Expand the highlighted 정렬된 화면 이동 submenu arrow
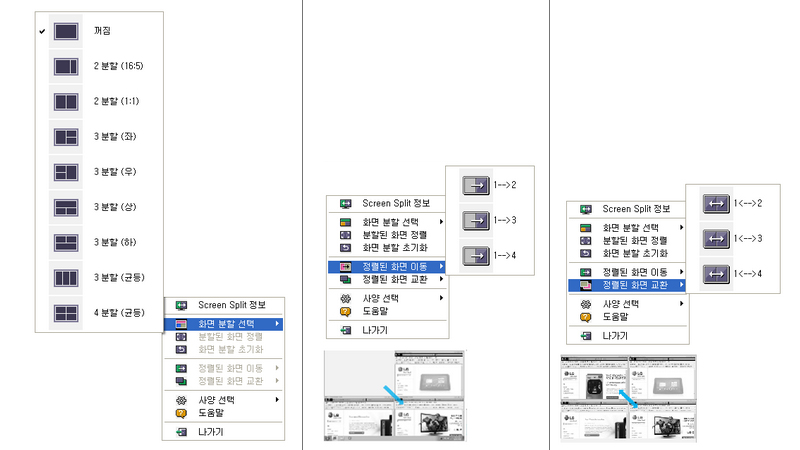The image size is (800, 450). [x=440, y=267]
